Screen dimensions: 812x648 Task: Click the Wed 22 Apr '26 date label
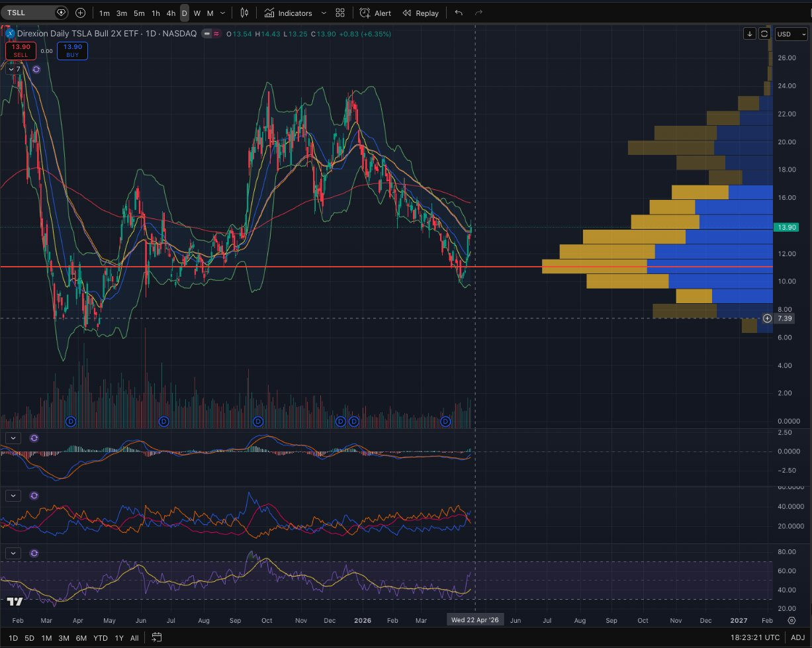pyautogui.click(x=475, y=620)
